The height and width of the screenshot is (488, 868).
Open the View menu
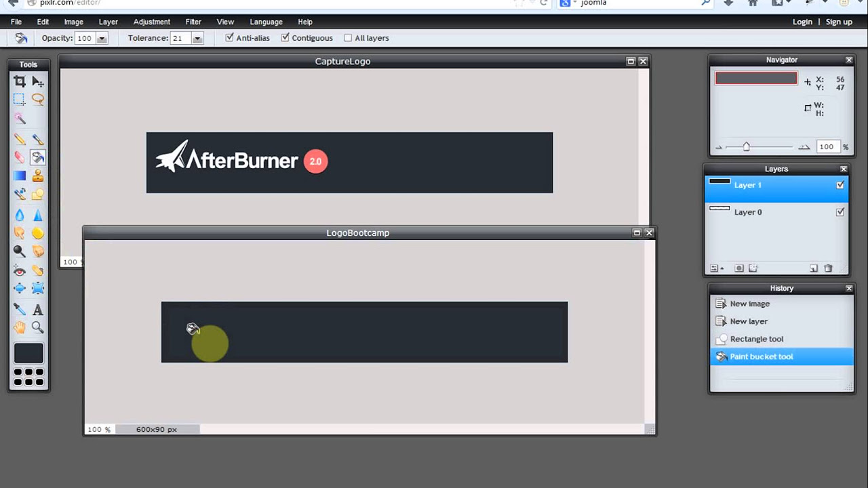tap(225, 22)
